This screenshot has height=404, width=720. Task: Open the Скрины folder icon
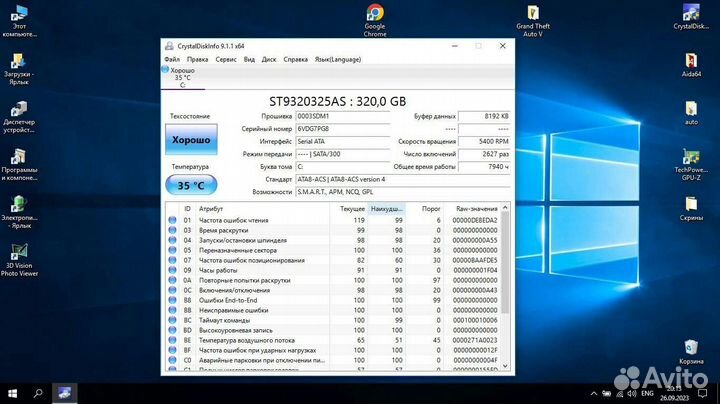point(691,209)
